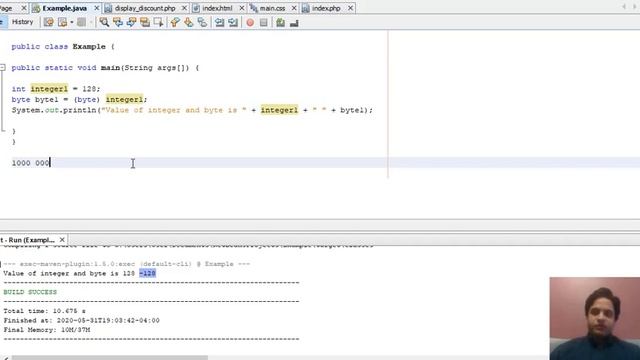
Task: Click the greyed Forward navigation icon
Action: coord(82,22)
